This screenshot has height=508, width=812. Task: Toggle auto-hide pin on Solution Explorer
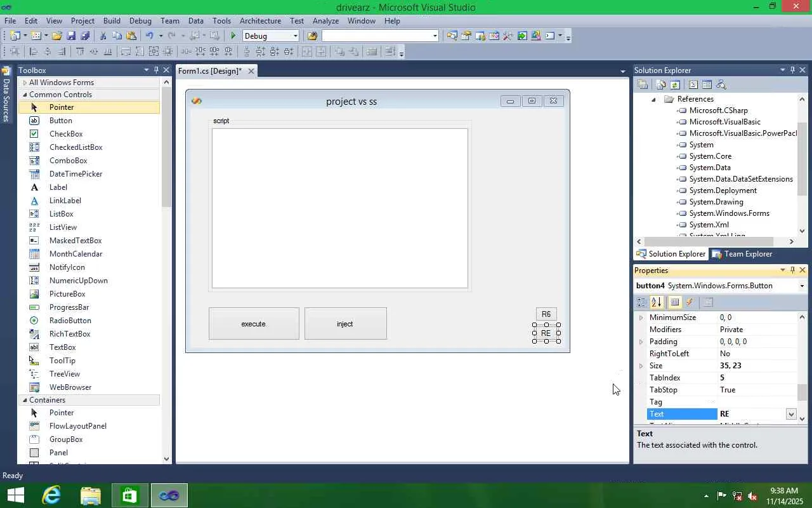click(792, 70)
